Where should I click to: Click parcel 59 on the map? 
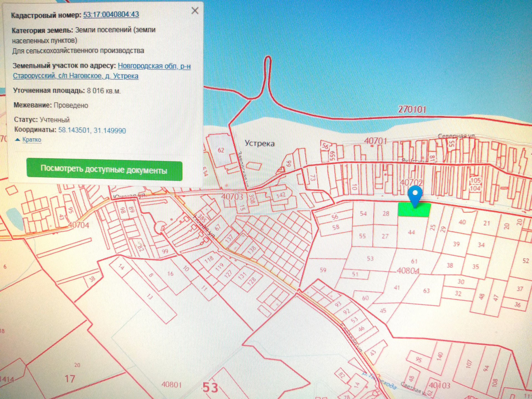[x=323, y=270]
